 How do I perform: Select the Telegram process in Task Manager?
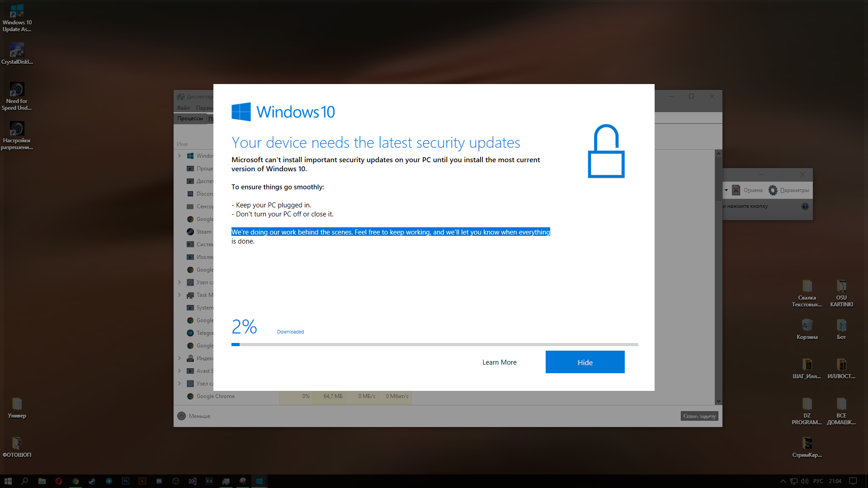pos(200,333)
